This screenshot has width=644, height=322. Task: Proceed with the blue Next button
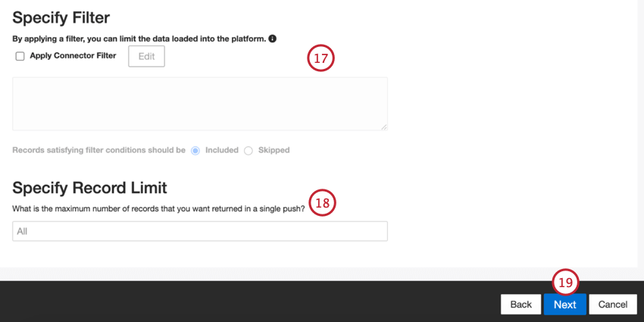(x=564, y=305)
